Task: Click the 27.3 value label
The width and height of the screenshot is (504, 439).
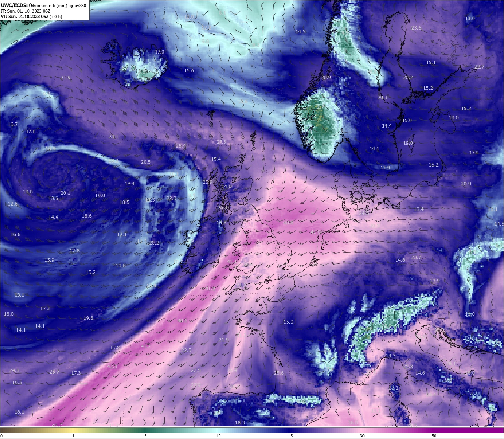Action: point(221,142)
